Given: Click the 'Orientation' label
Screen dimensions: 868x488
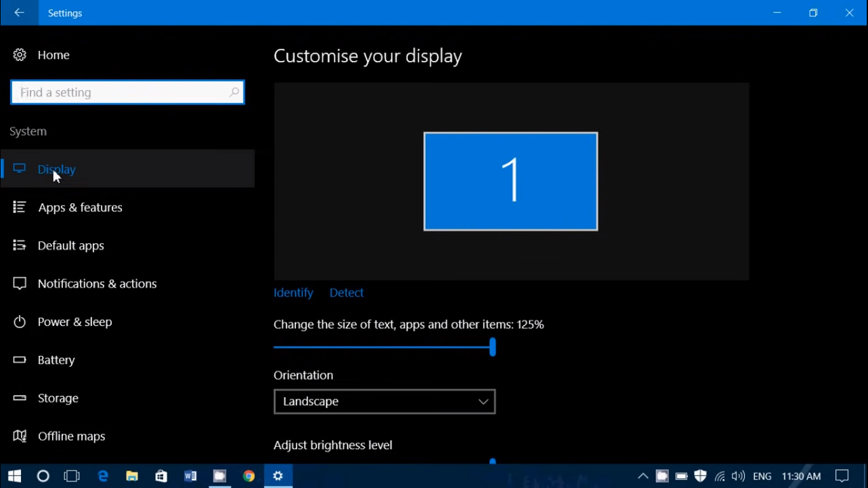Looking at the screenshot, I should coord(303,376).
